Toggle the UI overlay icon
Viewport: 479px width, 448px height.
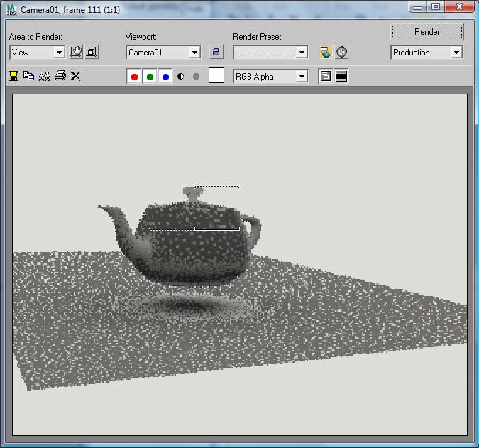pos(326,77)
